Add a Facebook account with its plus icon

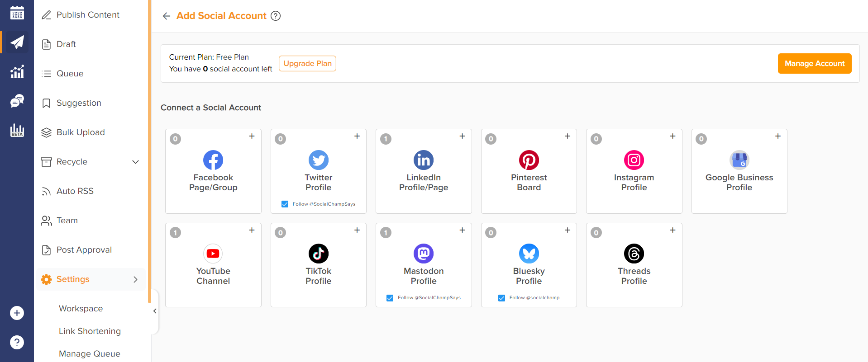[252, 136]
